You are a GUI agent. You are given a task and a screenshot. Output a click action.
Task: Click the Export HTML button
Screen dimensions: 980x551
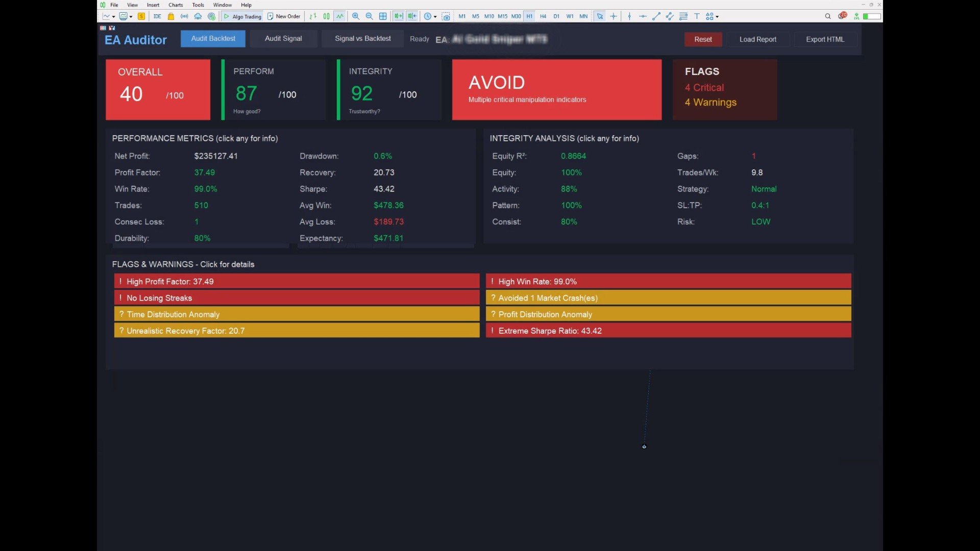click(x=825, y=39)
